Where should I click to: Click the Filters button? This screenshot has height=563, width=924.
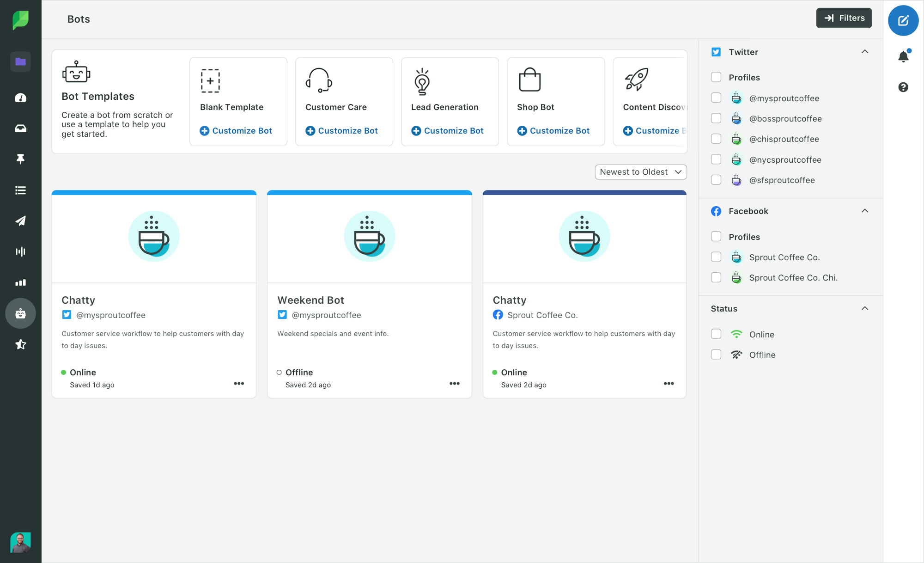click(844, 18)
